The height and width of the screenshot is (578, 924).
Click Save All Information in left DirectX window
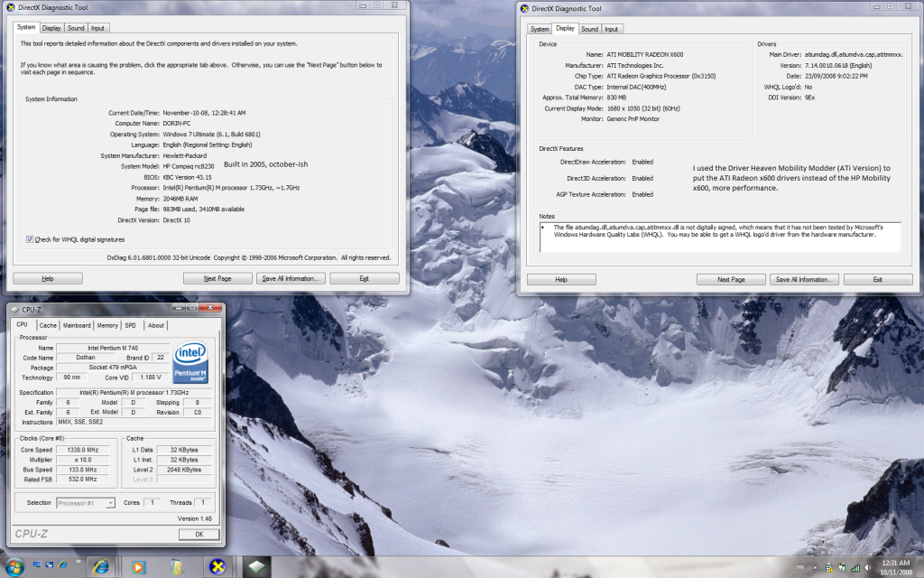click(x=291, y=278)
